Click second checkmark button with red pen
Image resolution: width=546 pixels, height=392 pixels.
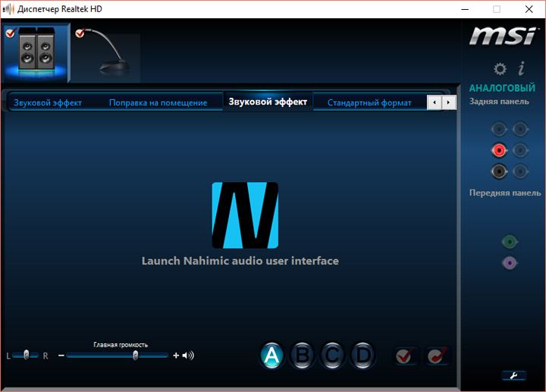point(437,356)
